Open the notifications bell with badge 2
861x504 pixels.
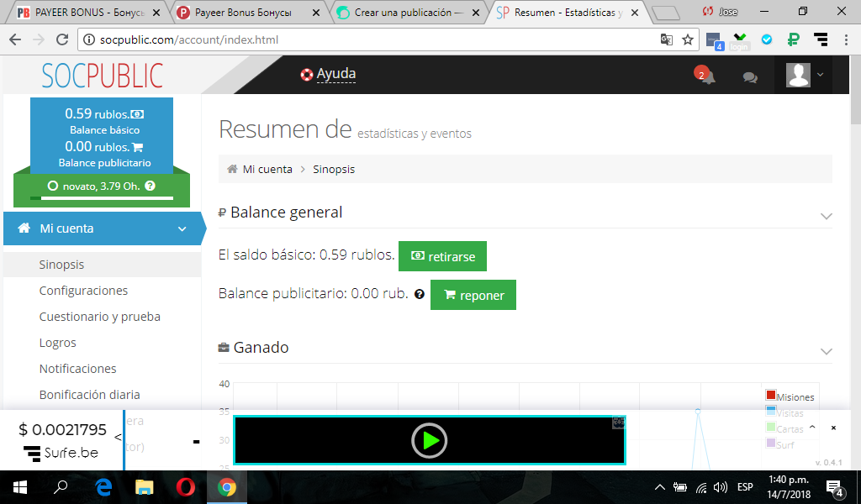[705, 75]
